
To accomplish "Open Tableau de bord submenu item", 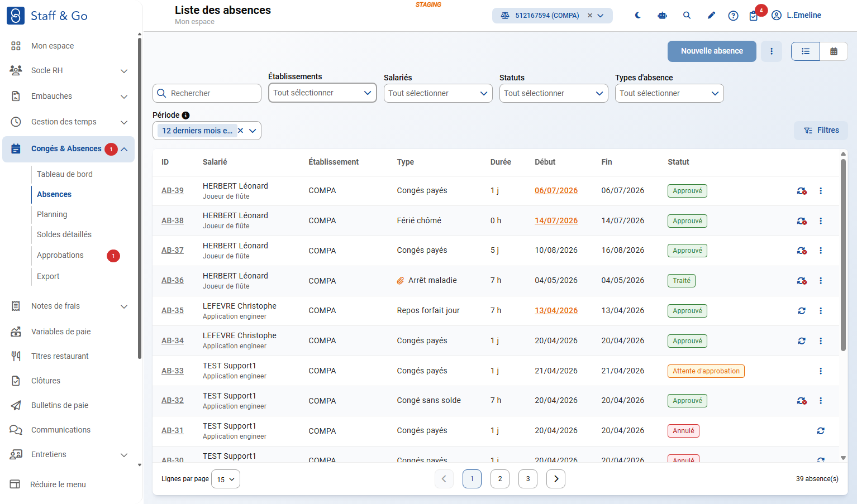I will [x=65, y=174].
